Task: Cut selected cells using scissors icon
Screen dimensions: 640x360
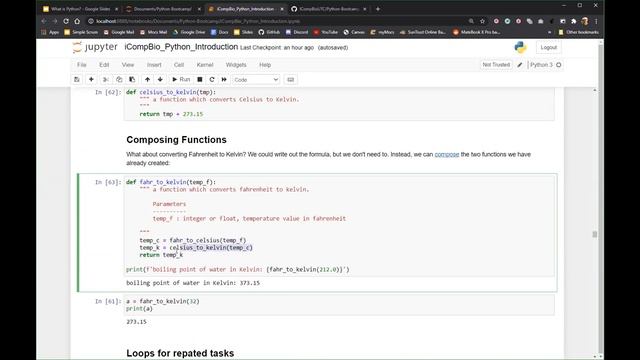Action: (106, 80)
